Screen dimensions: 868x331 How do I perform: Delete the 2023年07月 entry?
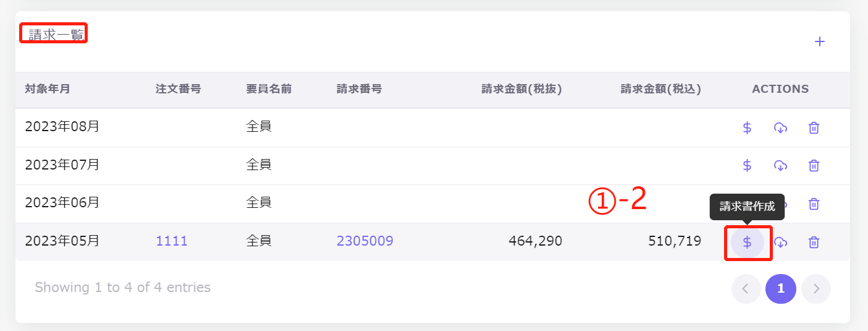click(x=814, y=166)
